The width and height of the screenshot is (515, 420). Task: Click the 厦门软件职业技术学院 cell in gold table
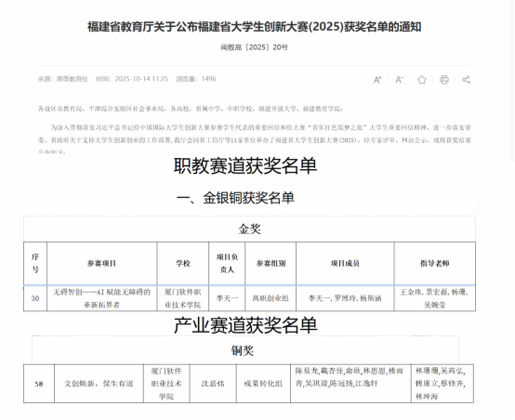(182, 298)
